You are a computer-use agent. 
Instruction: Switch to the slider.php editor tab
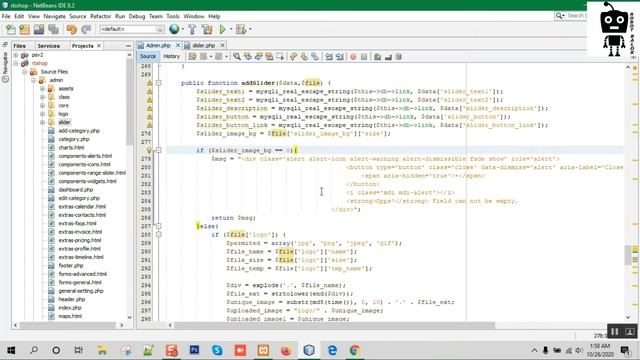pyautogui.click(x=203, y=45)
